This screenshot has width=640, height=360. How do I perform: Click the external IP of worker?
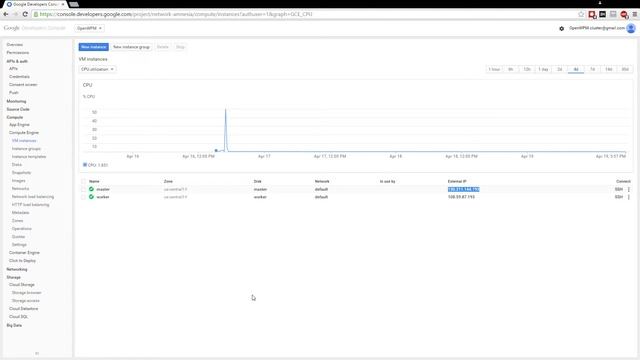tap(461, 197)
